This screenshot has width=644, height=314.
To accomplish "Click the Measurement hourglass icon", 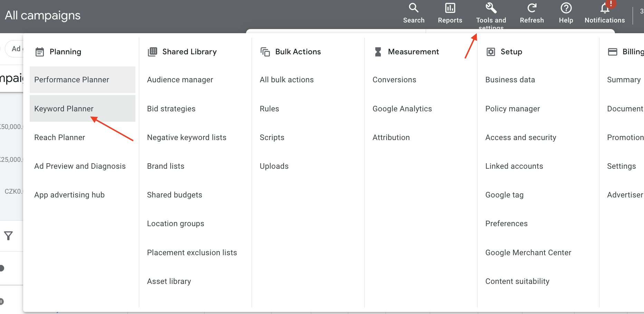I will pos(378,52).
